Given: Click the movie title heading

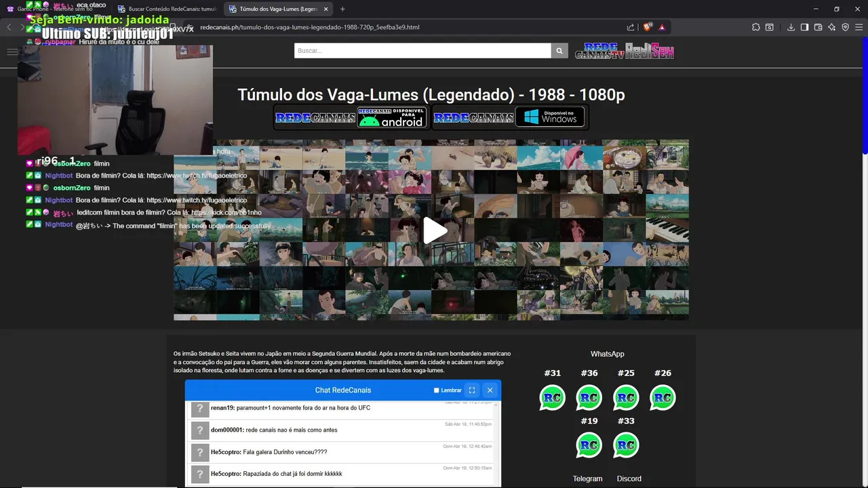Looking at the screenshot, I should point(431,95).
